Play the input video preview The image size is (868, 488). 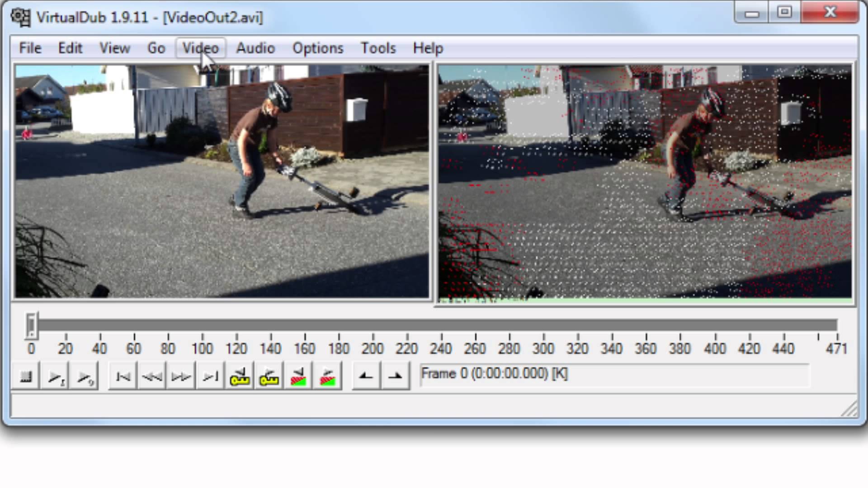(x=55, y=376)
